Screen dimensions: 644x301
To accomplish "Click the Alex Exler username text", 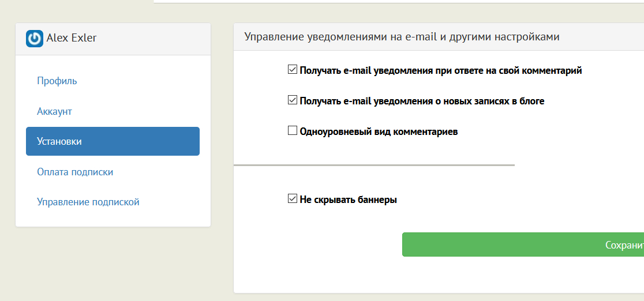I will (x=72, y=38).
